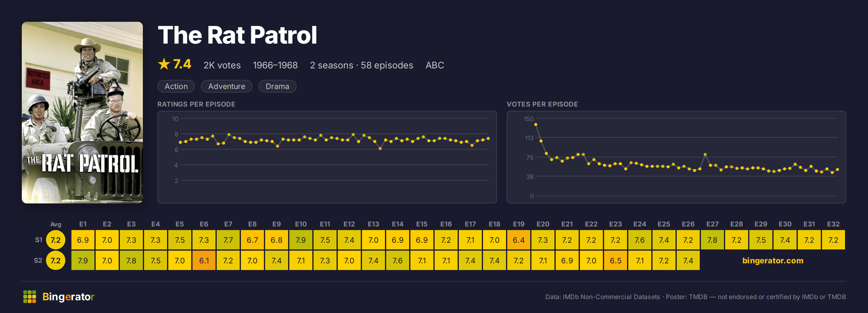
Task: Select the Drama genre tag
Action: click(277, 86)
